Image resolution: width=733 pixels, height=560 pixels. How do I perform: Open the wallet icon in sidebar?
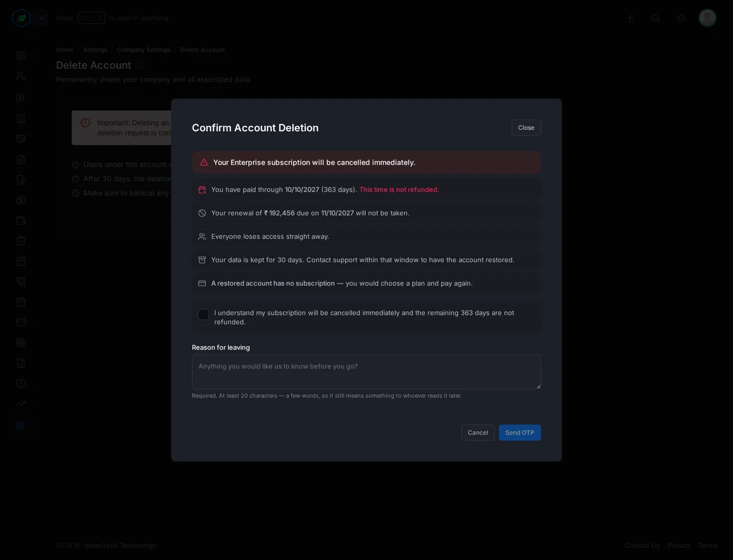pos(21,220)
